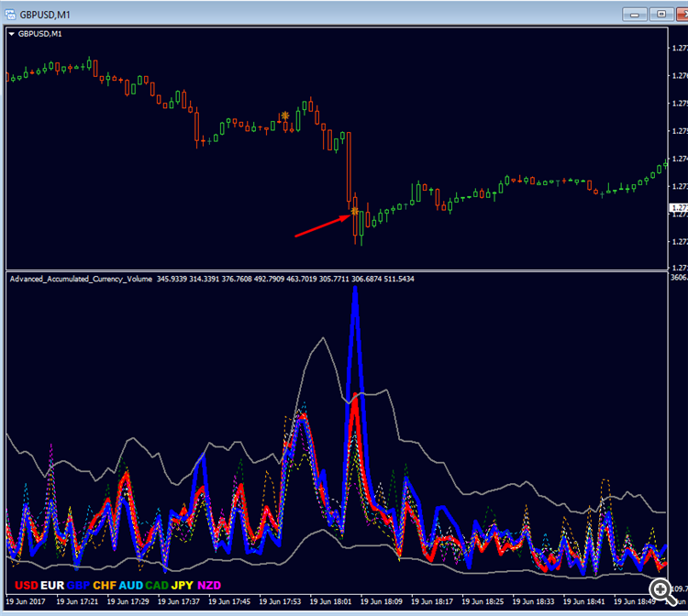The width and height of the screenshot is (688, 616).
Task: Click the 19 Jun 18:01 time label
Action: pyautogui.click(x=330, y=601)
